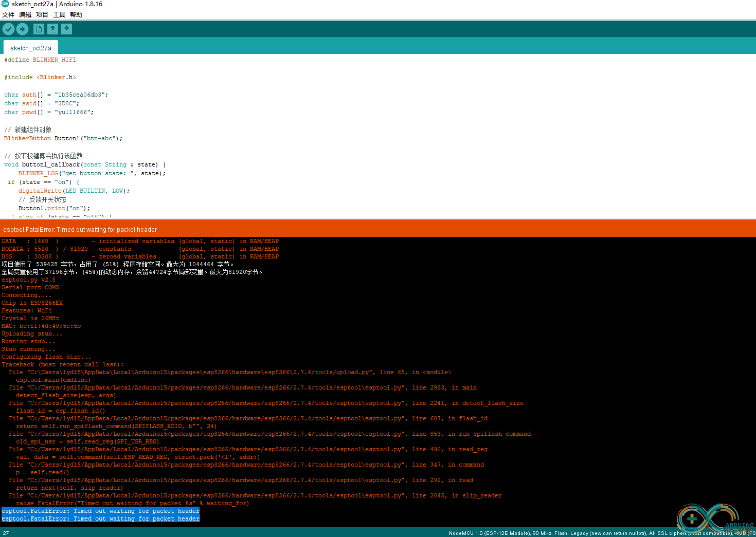The image size is (756, 537).
Task: Click the last highlighted esptool.FatalError console line
Action: pyautogui.click(x=100, y=519)
